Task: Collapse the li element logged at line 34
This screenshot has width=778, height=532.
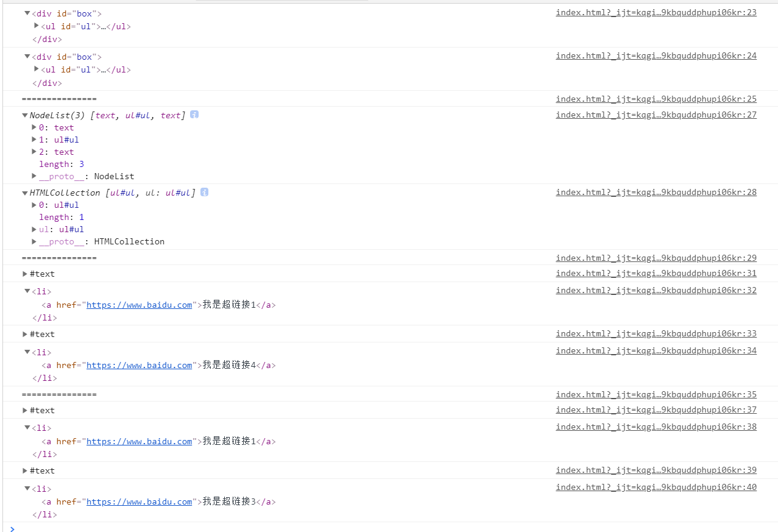Action: click(x=27, y=352)
